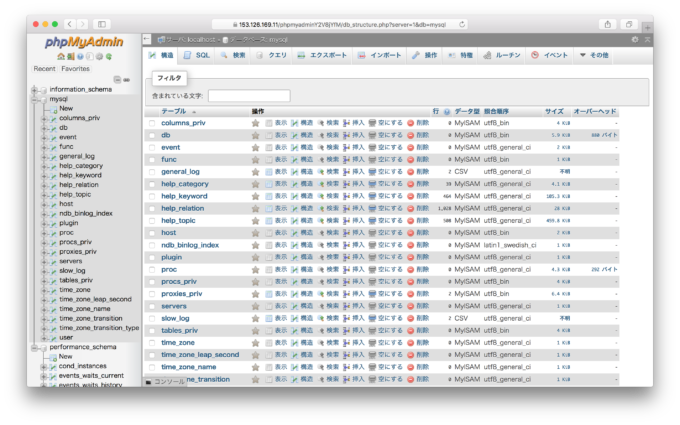680x425 pixels.
Task: Collapse the mysql database in the sidebar
Action: pyautogui.click(x=34, y=99)
